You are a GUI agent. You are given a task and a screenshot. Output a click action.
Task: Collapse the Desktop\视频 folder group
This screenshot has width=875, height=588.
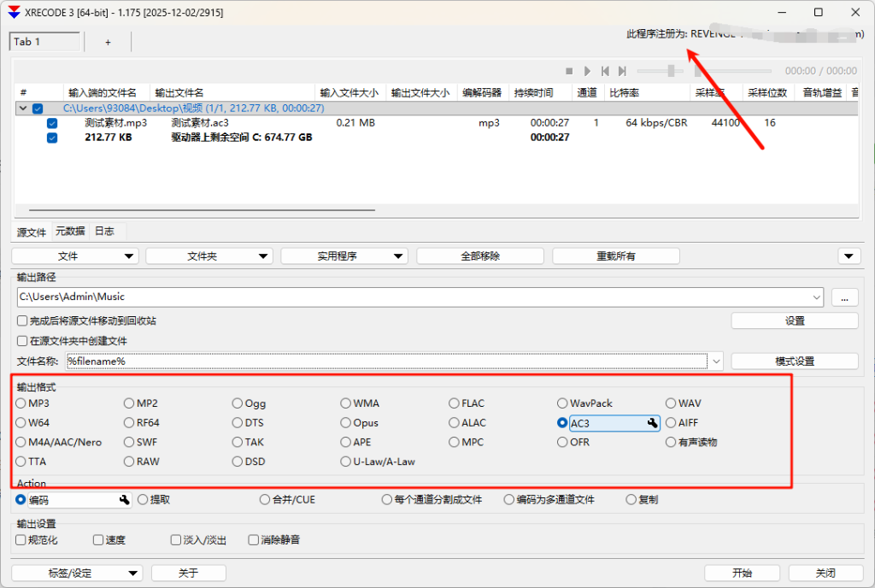tap(22, 109)
